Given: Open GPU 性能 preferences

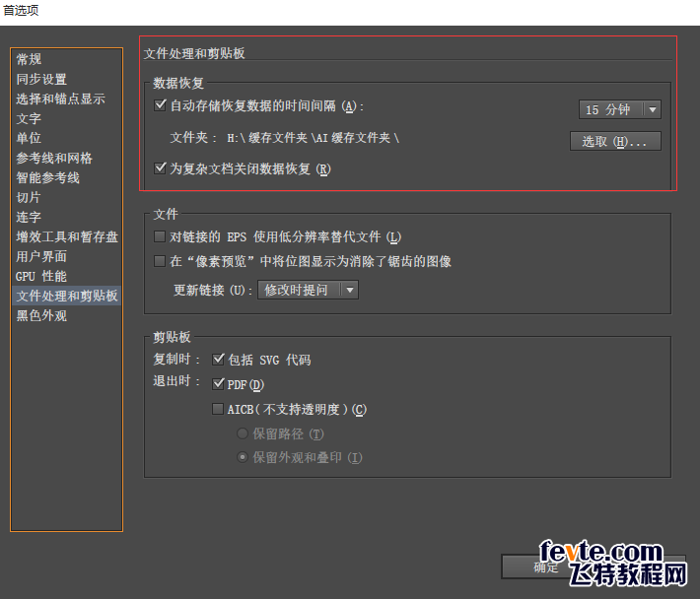Looking at the screenshot, I should [66, 276].
